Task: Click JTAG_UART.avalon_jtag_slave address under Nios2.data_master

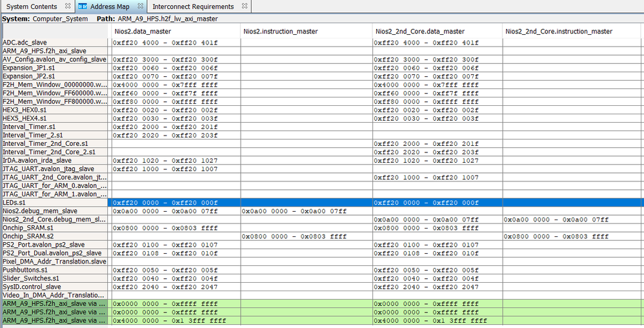Action: (x=165, y=169)
